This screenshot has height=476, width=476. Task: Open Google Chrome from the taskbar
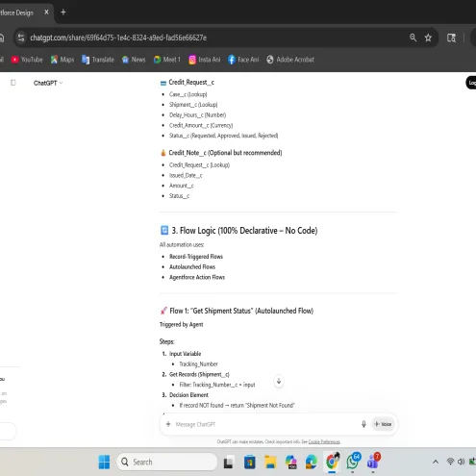[332, 462]
